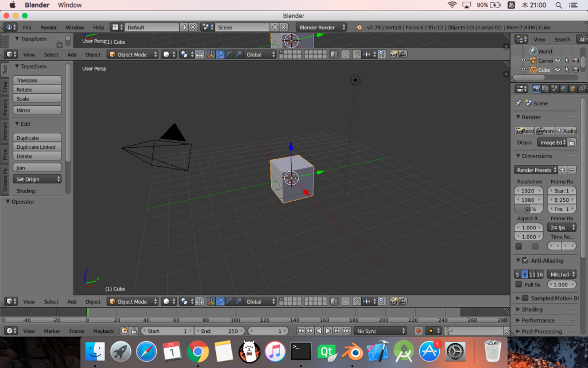
Task: Select translate manipulator in lower 3D view header
Action: (x=220, y=301)
